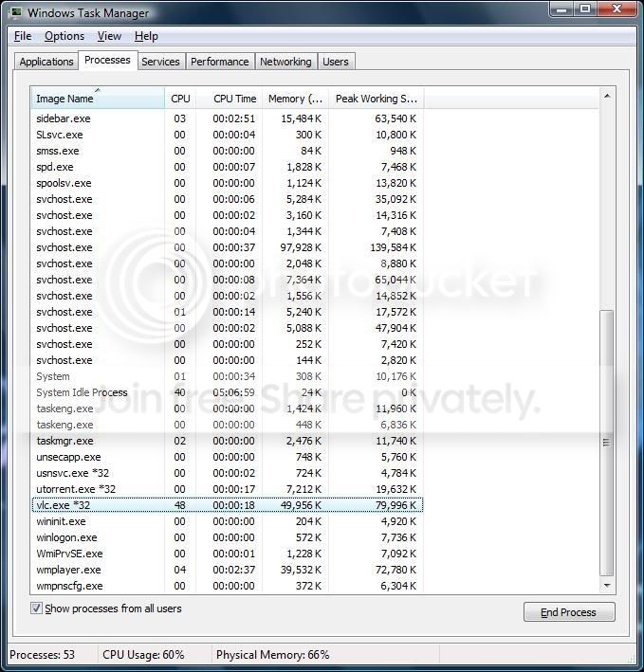Click the End Process button
644x672 pixels.
click(568, 612)
